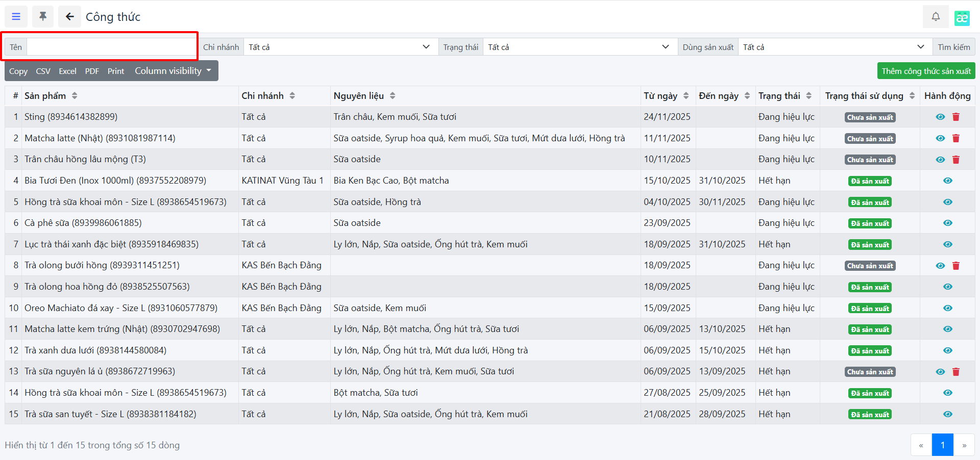Open the hamburger sidebar menu

16,17
